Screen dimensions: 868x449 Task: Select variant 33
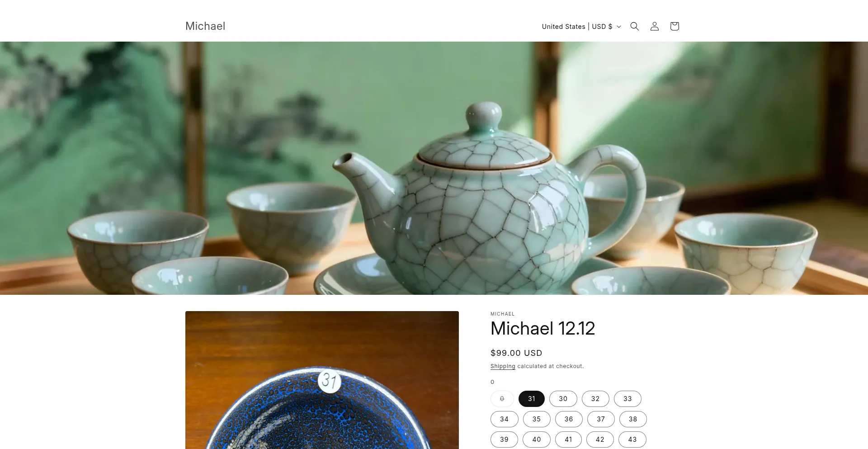point(627,399)
